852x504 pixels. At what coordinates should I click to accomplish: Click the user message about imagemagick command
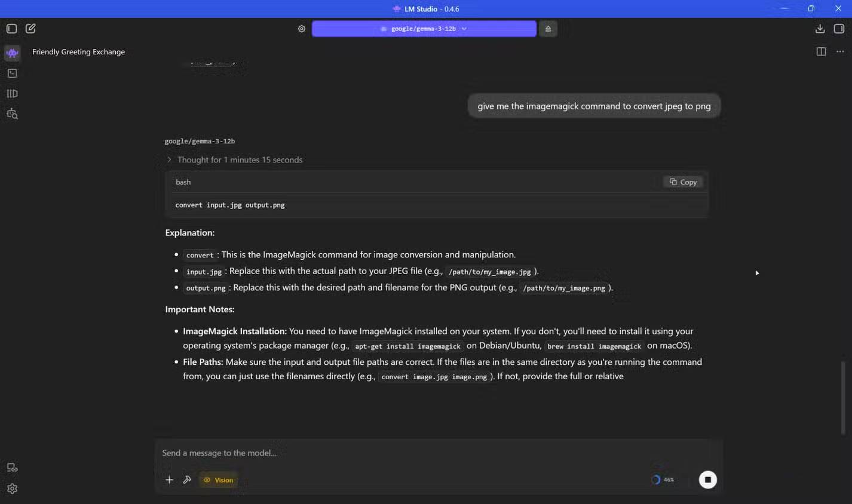(594, 106)
